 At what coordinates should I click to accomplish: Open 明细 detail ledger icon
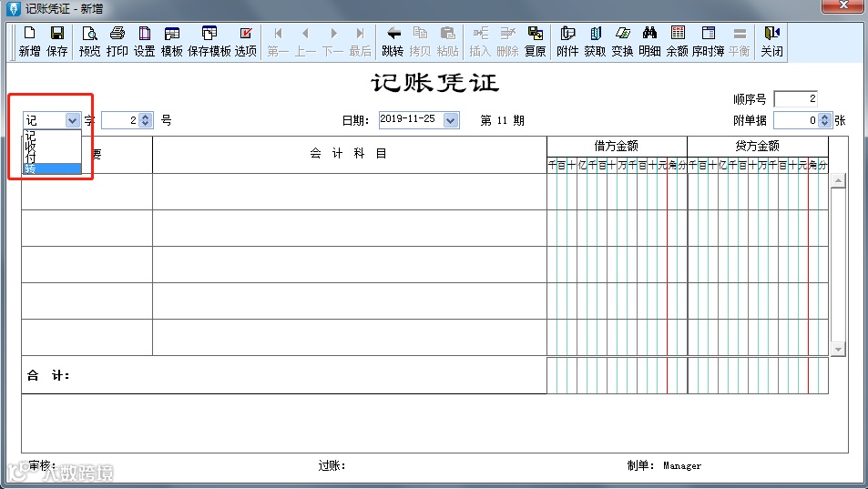(x=650, y=42)
